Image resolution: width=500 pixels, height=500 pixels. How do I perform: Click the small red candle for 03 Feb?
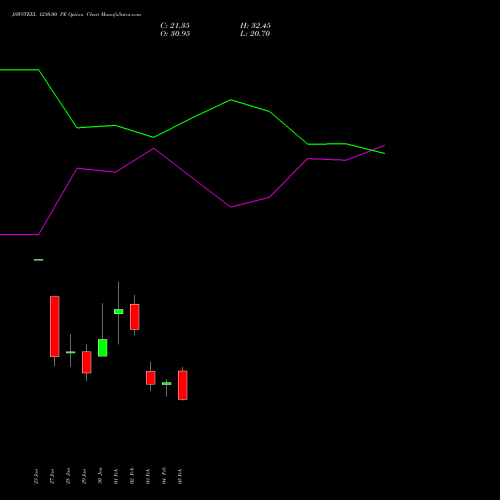tap(151, 378)
